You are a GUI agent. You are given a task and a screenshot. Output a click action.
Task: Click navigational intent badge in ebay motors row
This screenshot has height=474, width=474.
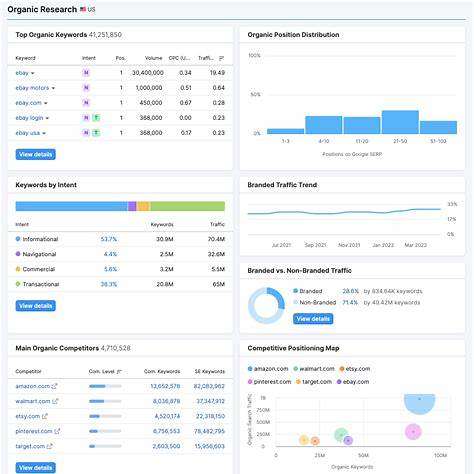86,88
